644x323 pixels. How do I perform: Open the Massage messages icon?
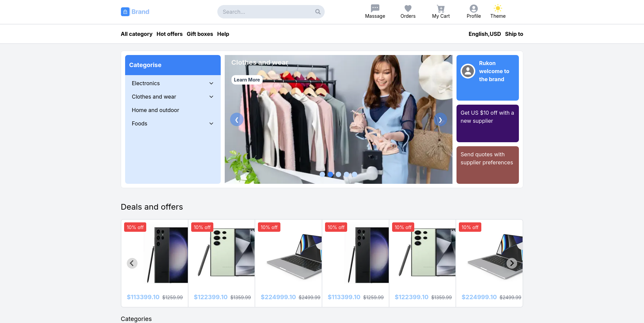click(x=375, y=8)
